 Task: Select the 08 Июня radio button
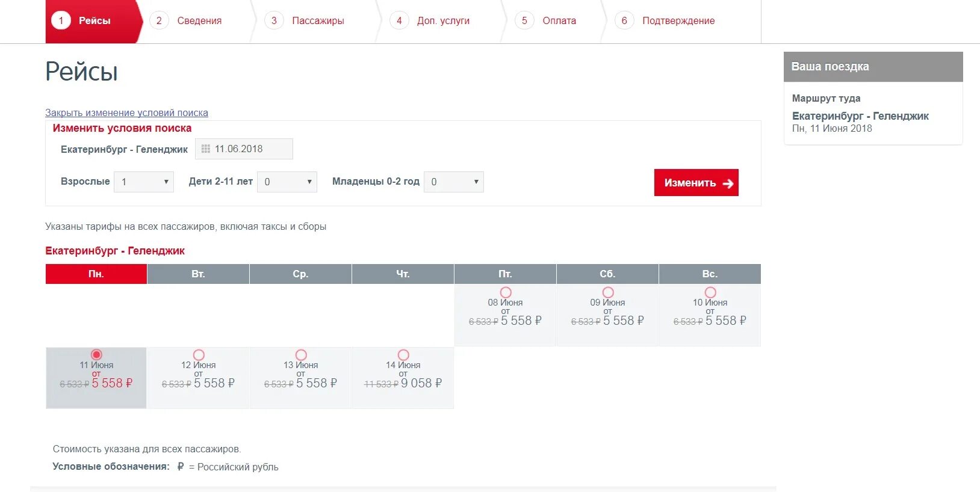click(506, 292)
